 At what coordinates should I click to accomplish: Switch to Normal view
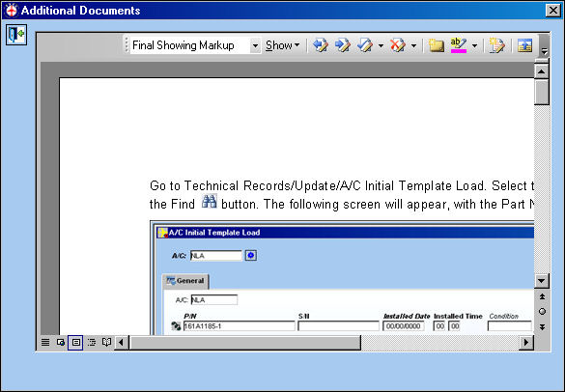pos(45,342)
